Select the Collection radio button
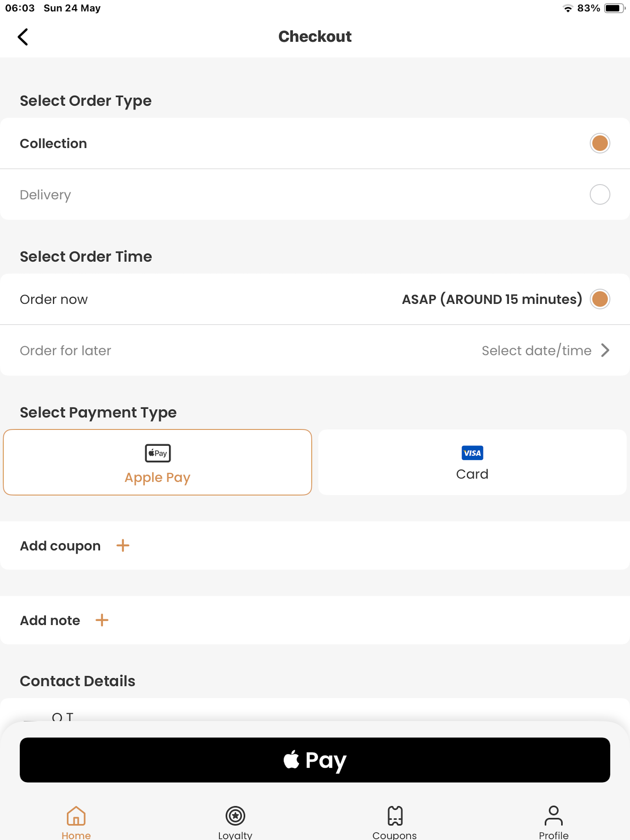Viewport: 630px width, 840px height. 599,143
